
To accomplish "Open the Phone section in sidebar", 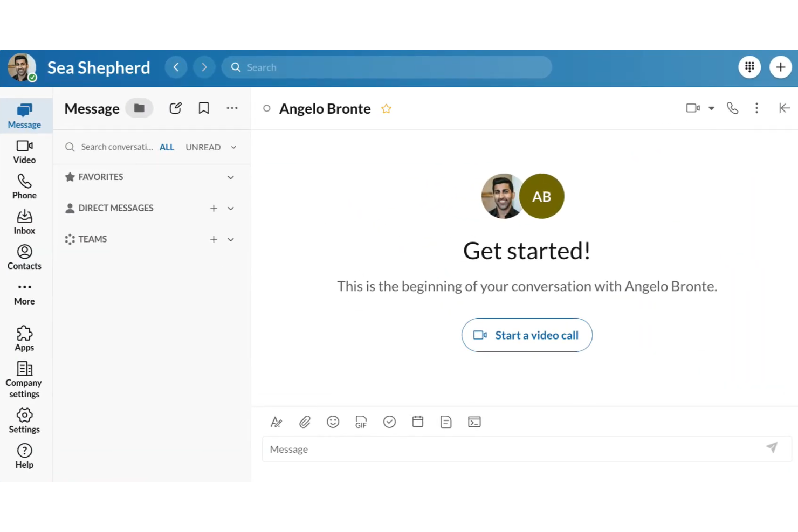I will pos(24,187).
